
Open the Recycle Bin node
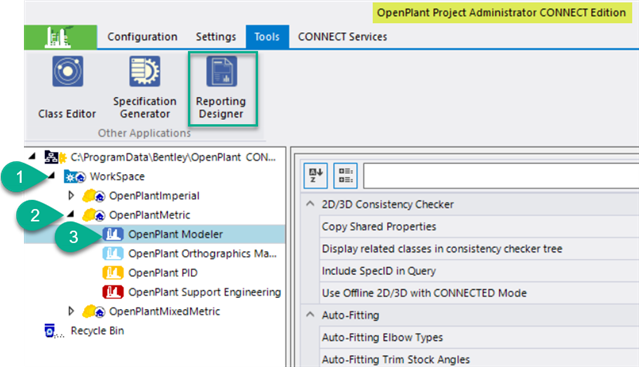(x=97, y=331)
